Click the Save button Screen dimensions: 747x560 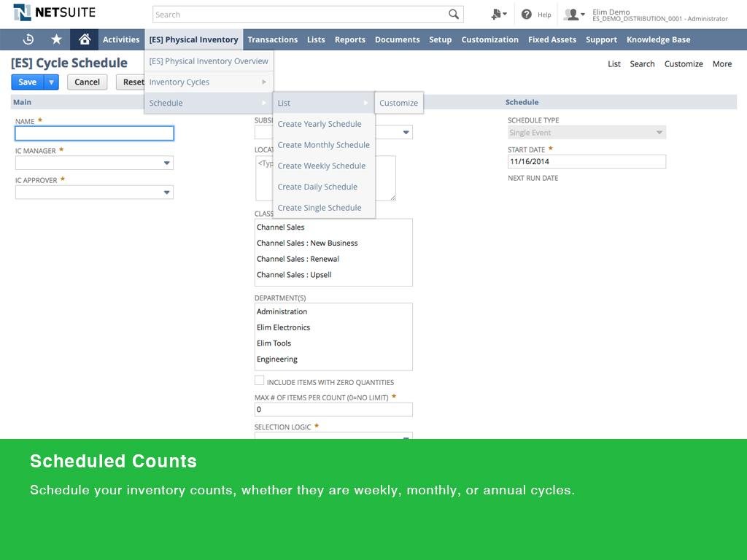click(28, 82)
